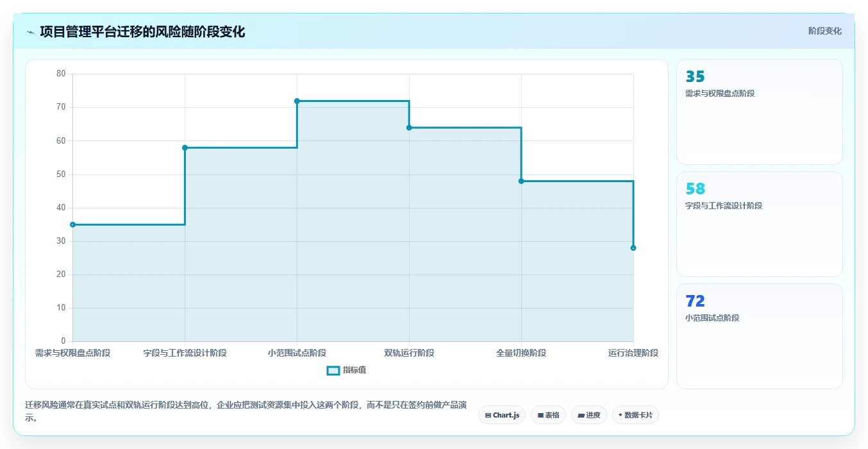868x449 pixels.
Task: Click y-axis tick label 70
Action: coord(61,107)
